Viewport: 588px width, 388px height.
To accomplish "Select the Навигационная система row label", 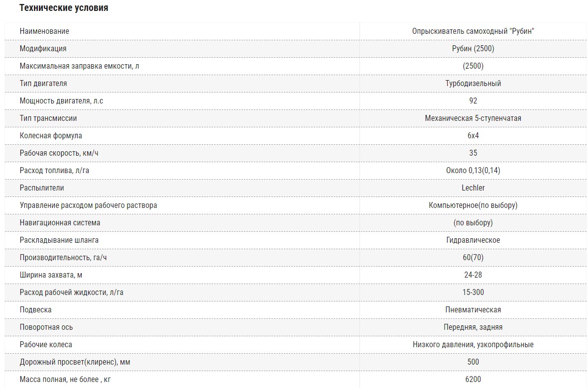I will click(x=60, y=222).
